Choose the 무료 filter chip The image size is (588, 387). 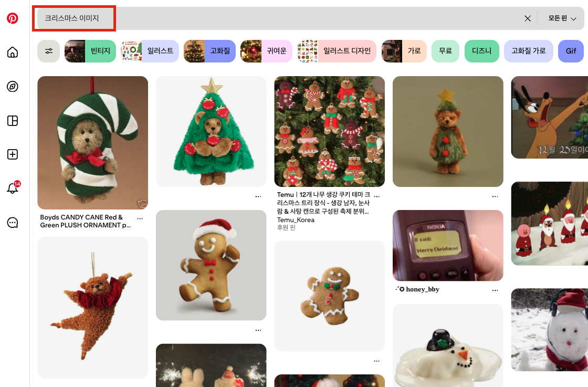click(446, 51)
